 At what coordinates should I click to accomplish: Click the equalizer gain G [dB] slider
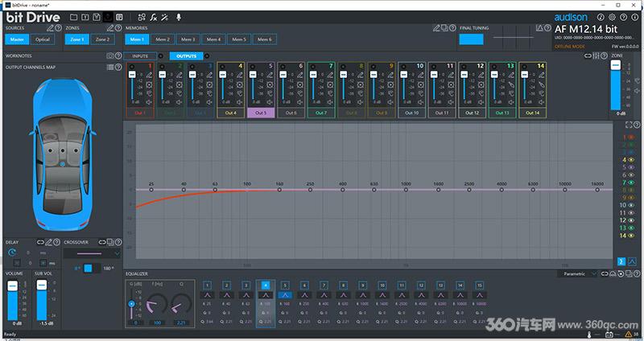(x=131, y=304)
